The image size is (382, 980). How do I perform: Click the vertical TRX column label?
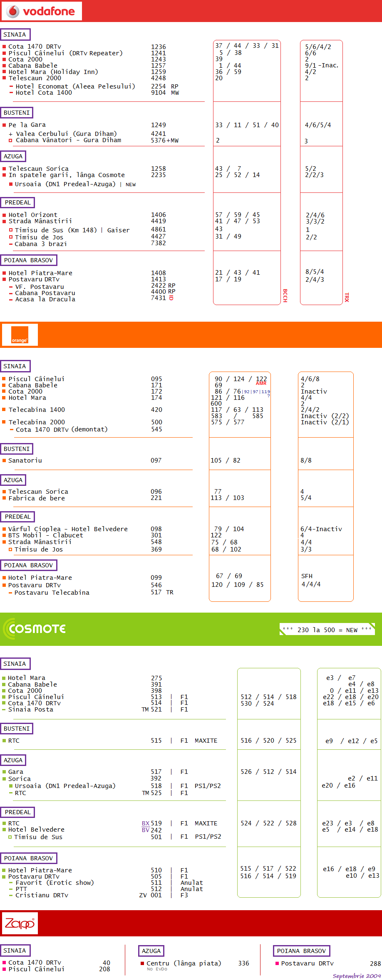[x=347, y=297]
